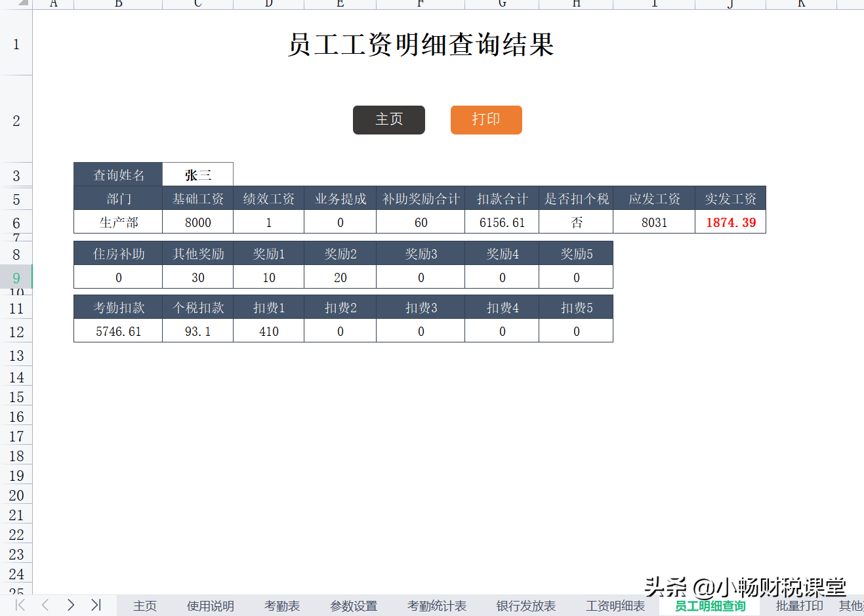Screen dimensions: 864x616
Task: Select the red 实发工资 value cell
Action: [730, 222]
